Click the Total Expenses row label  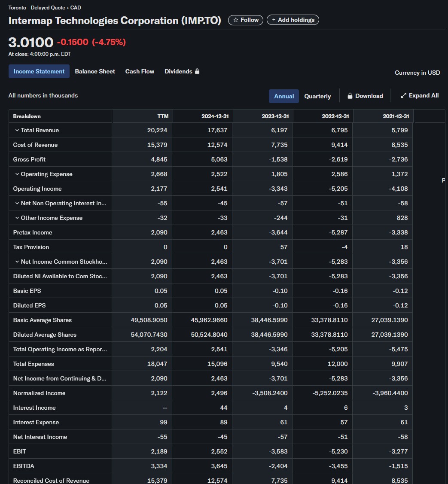[34, 364]
